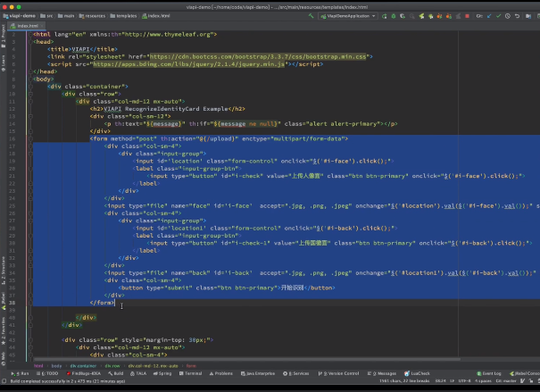
Task: Click UTF-8 encoding in status bar
Action: (465, 381)
